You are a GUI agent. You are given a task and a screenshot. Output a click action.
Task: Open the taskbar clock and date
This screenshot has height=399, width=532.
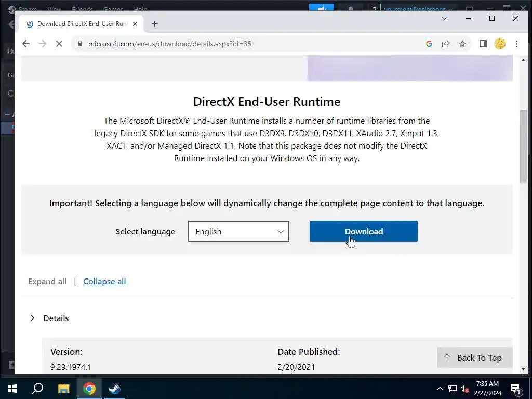point(487,389)
